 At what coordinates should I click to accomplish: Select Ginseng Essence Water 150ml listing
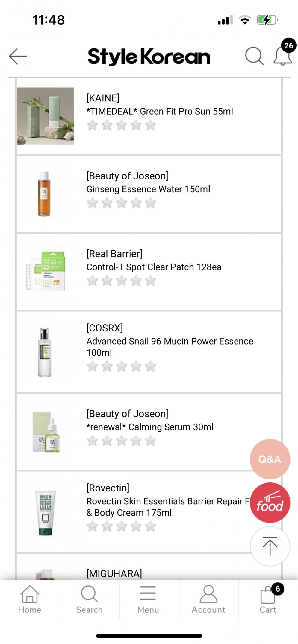(x=148, y=189)
